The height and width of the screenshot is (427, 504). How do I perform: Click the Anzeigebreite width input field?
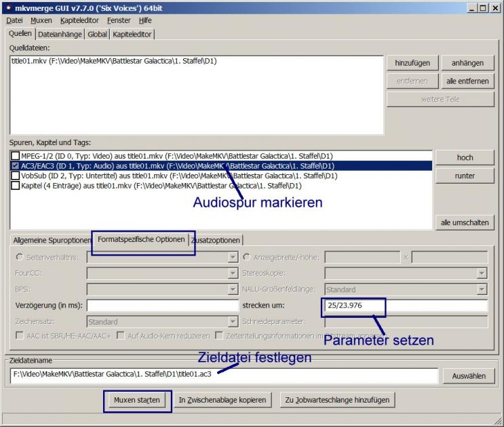click(x=363, y=257)
